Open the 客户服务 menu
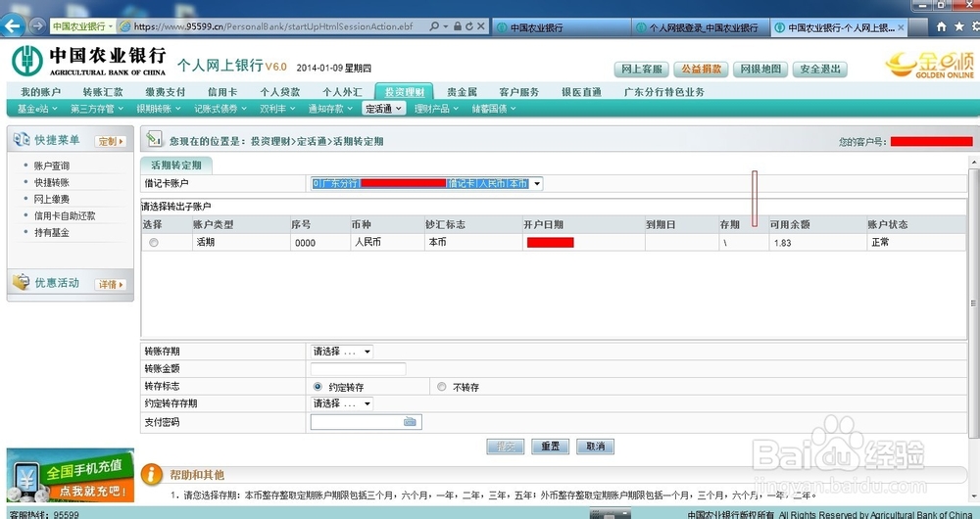The image size is (980, 519). (518, 92)
